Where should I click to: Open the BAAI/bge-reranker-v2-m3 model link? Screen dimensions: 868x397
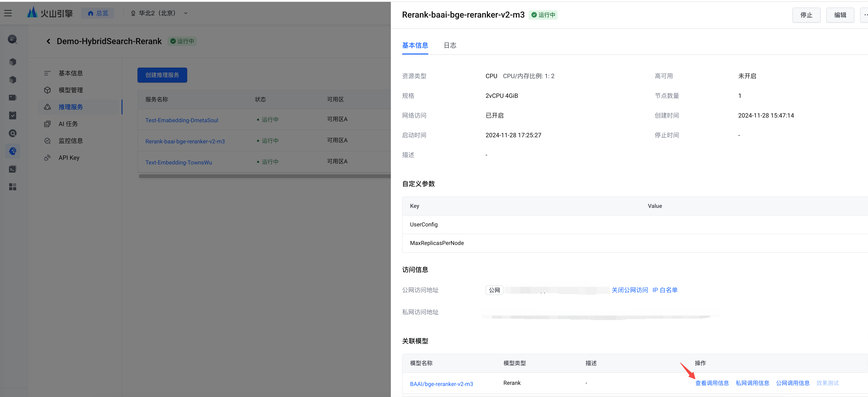[x=441, y=384]
